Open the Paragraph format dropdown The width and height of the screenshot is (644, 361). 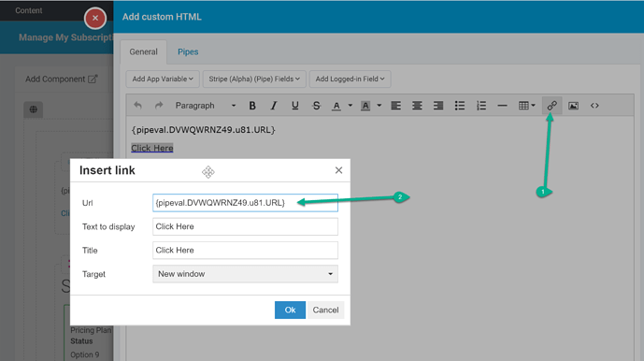click(x=206, y=106)
